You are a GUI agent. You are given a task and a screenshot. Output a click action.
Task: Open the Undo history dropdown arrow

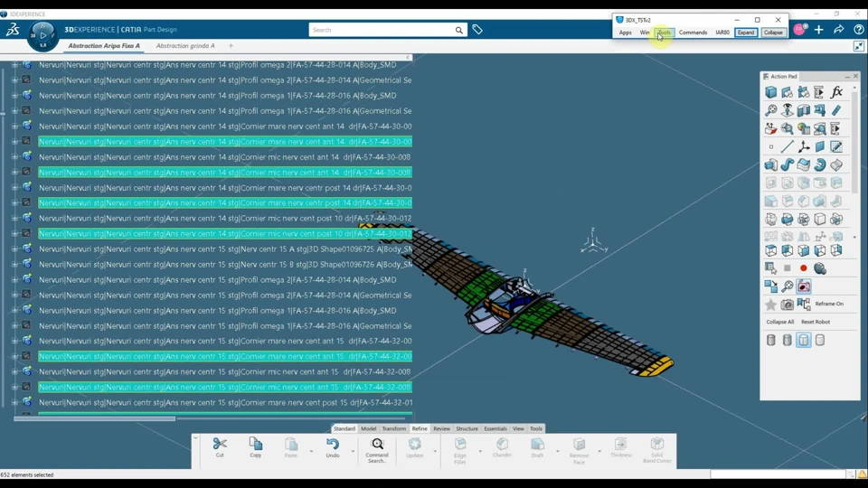pos(353,452)
